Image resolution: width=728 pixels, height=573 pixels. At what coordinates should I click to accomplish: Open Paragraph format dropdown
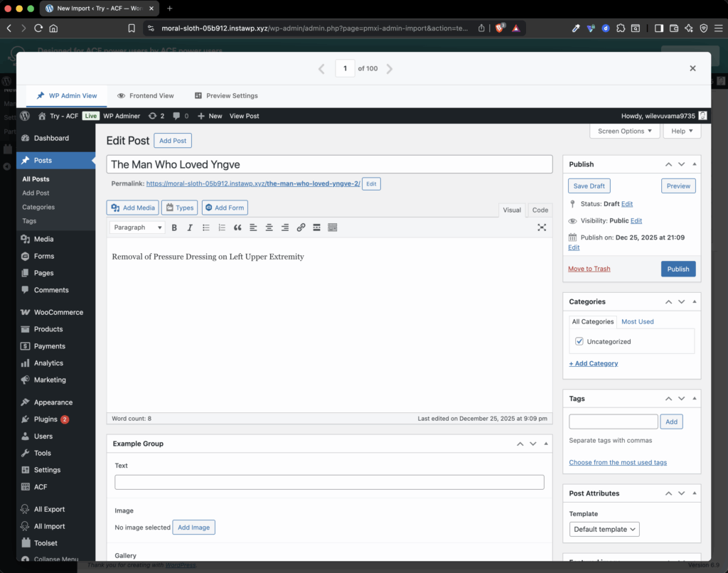(x=137, y=227)
